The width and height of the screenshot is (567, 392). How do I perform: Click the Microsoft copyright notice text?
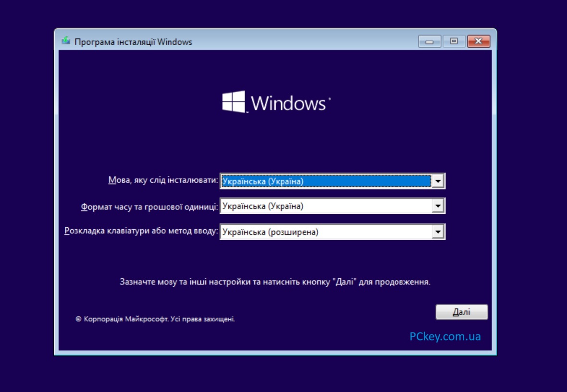155,319
